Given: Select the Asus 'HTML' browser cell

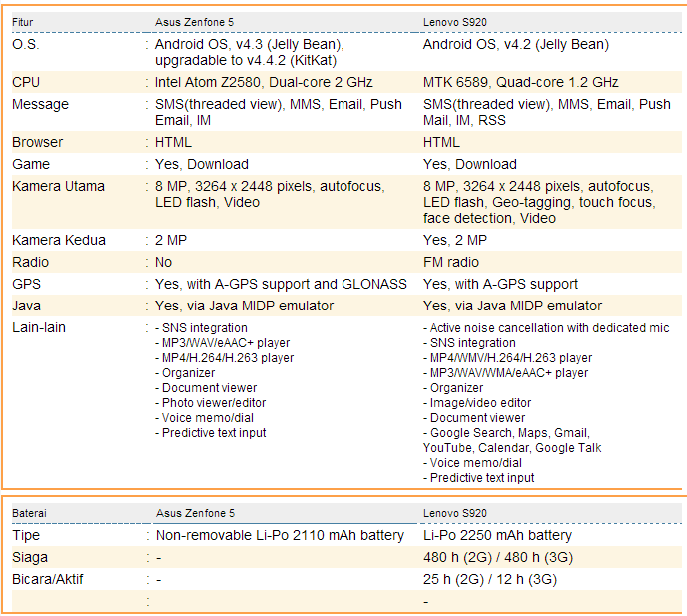Looking at the screenshot, I should coord(173,142).
